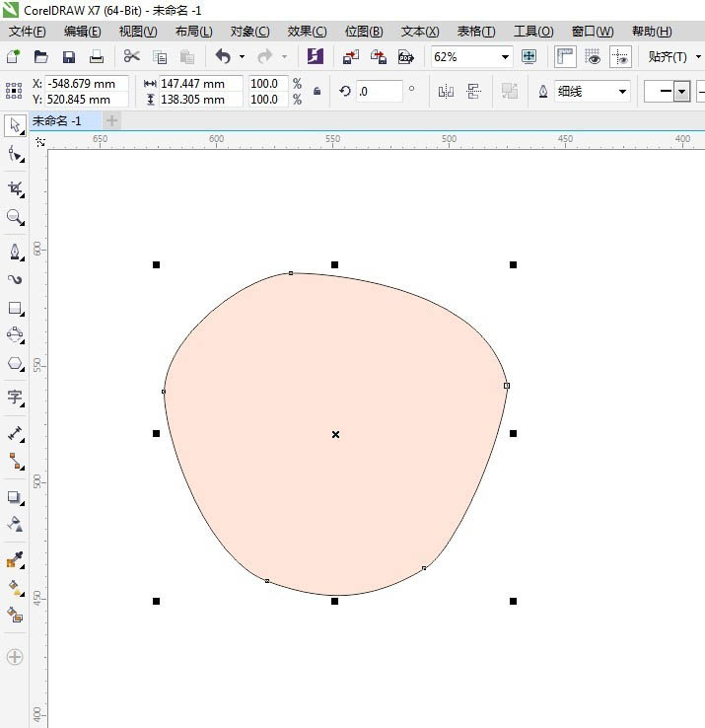This screenshot has width=705, height=728.
Task: Toggle the lock ratio padlock
Action: [x=317, y=92]
